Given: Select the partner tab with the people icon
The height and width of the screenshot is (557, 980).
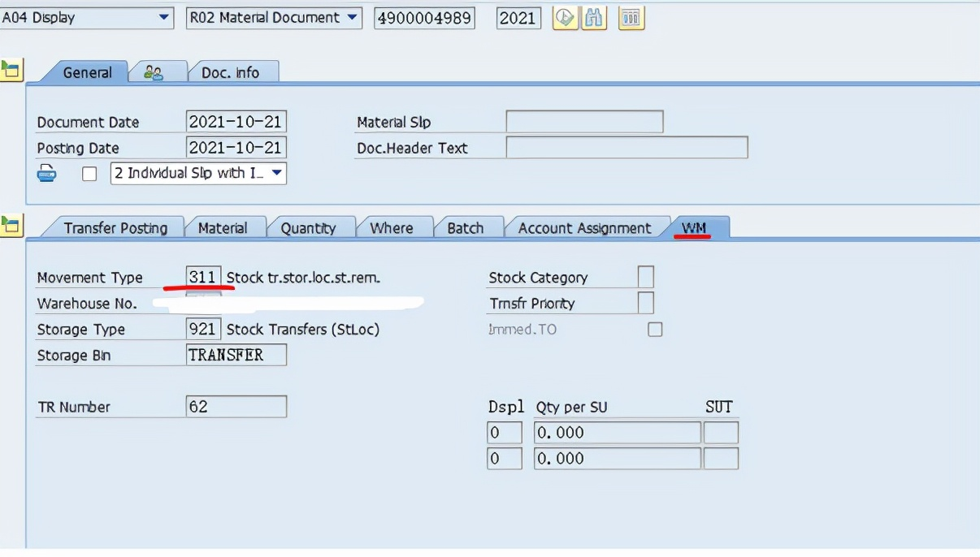Looking at the screenshot, I should (157, 71).
